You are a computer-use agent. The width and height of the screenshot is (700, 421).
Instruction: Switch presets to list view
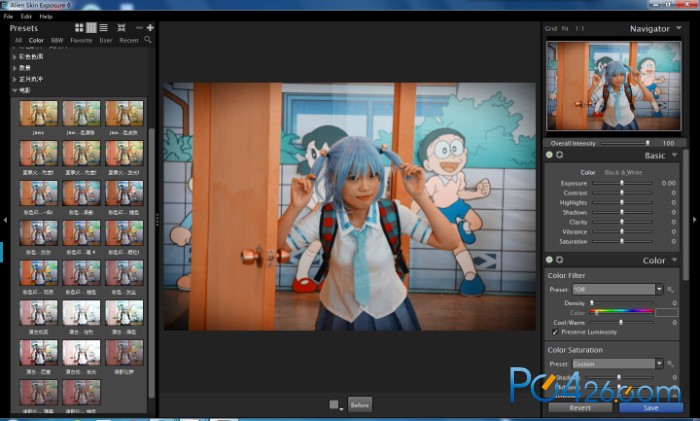coord(104,28)
